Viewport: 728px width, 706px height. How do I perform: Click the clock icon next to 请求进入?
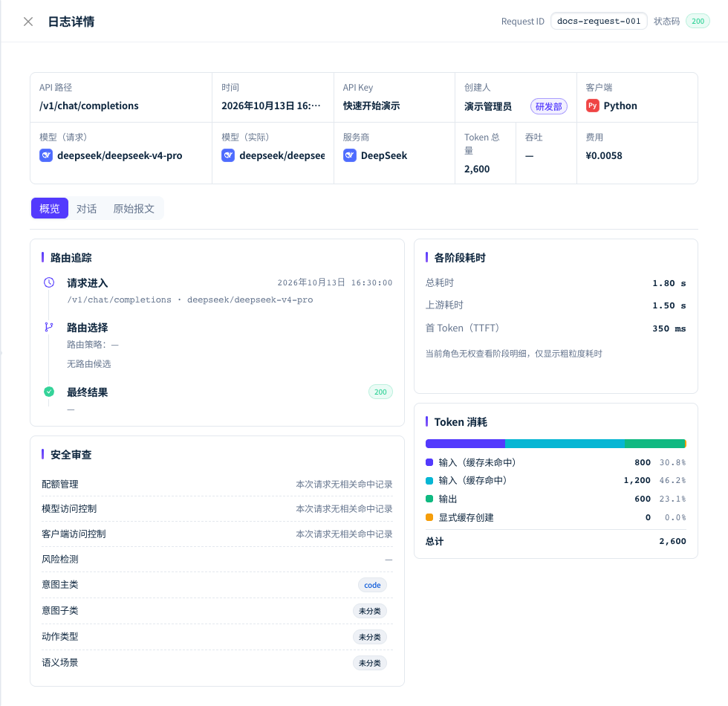point(49,282)
